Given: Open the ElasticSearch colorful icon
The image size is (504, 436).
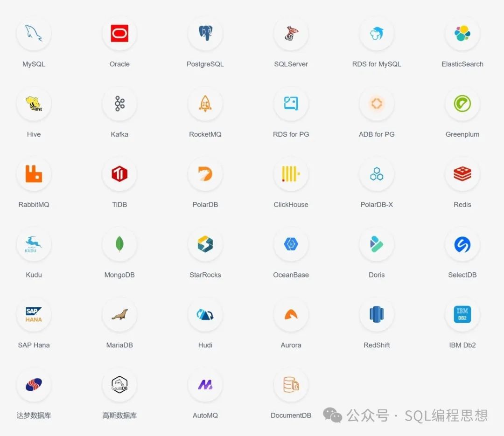Looking at the screenshot, I should point(462,34).
